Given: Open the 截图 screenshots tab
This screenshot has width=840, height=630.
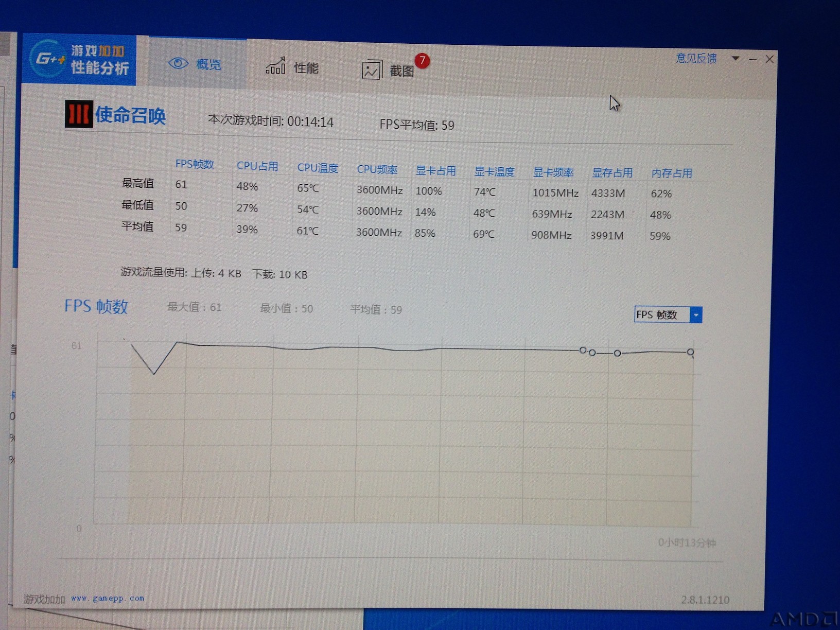Looking at the screenshot, I should pyautogui.click(x=389, y=69).
